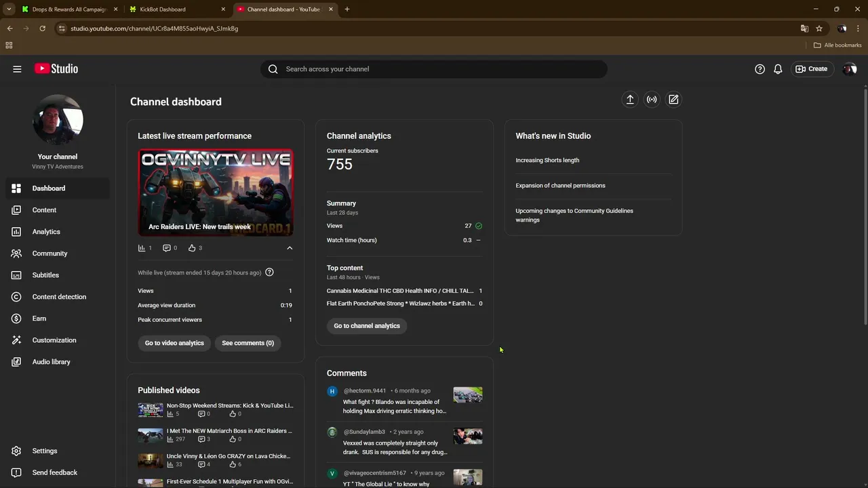This screenshot has height=488, width=868.
Task: Open the YouTube Studio hamburger menu
Action: [x=17, y=68]
